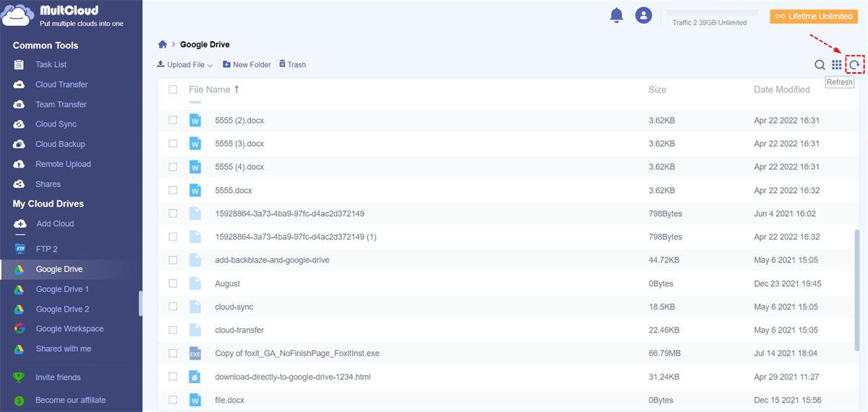The height and width of the screenshot is (412, 868).
Task: Select the checkbox for cloud-transfer
Action: [x=173, y=330]
